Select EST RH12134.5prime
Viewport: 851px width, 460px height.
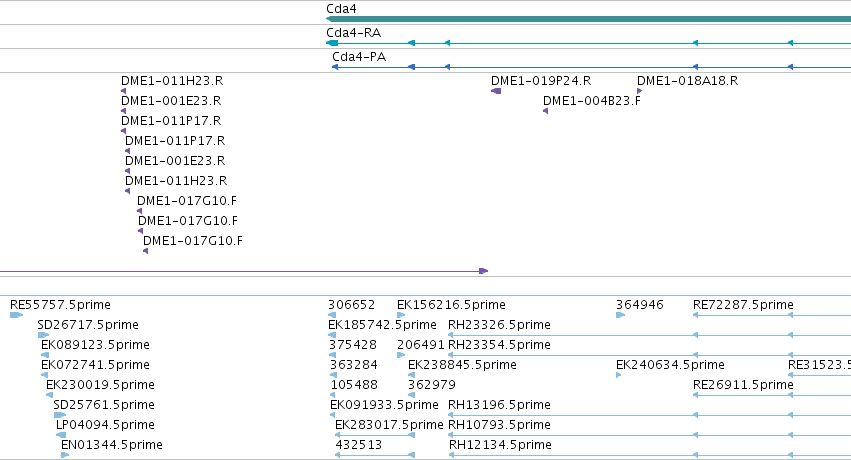click(x=500, y=445)
